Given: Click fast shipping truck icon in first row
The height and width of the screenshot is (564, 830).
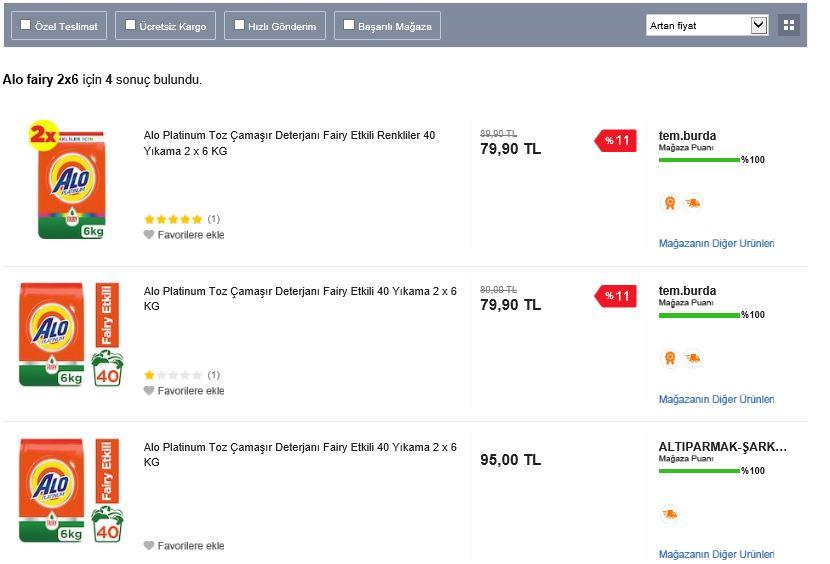Looking at the screenshot, I should point(693,203).
